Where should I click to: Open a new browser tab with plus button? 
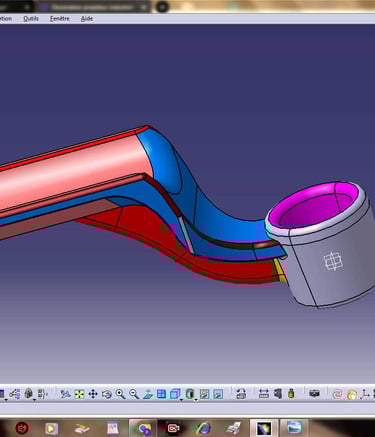[162, 7]
